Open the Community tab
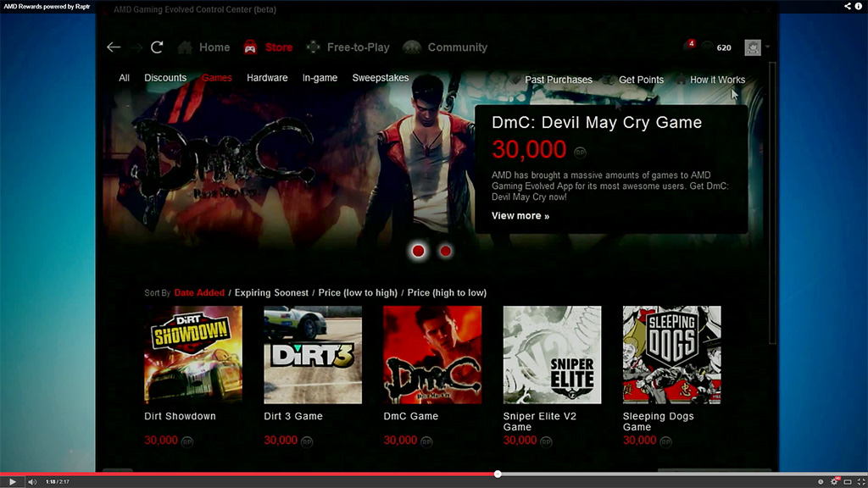 [457, 47]
